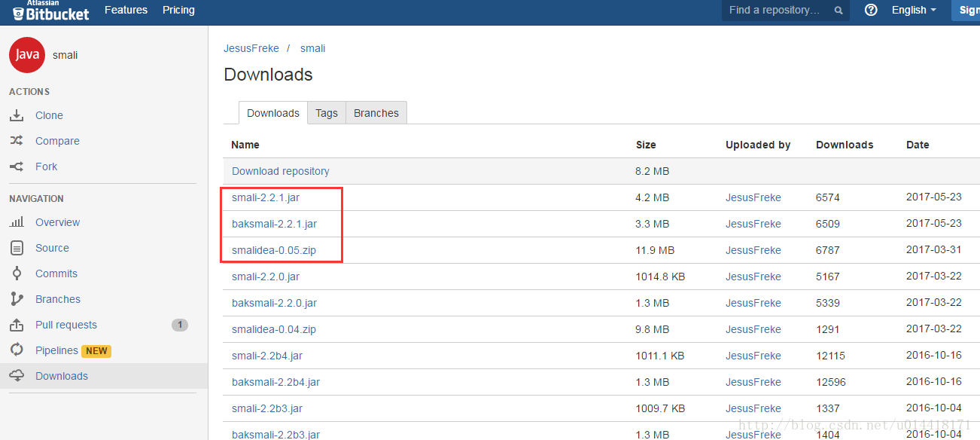Click the Pull requests count badge

[179, 325]
